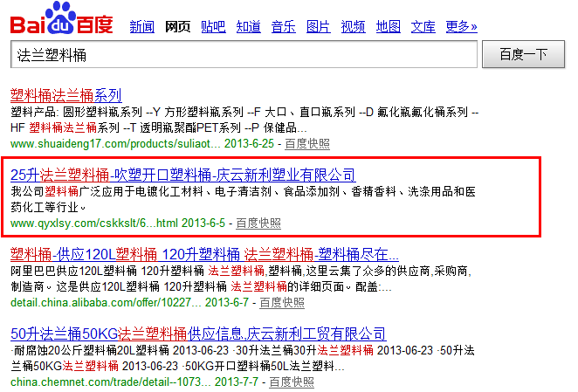The width and height of the screenshot is (578, 392).
Task: Click the Baidu logo
Action: 62,18
